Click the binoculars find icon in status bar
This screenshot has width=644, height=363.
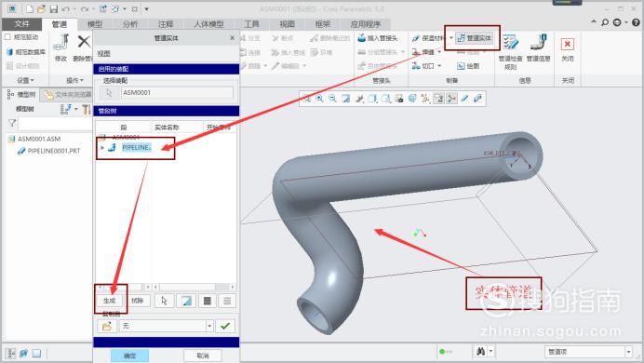click(x=480, y=352)
